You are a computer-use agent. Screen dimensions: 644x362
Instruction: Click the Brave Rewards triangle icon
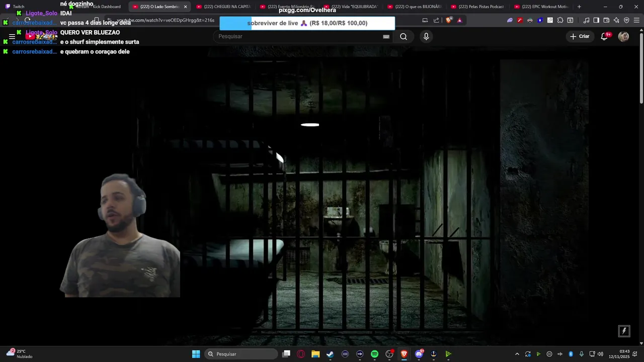tap(459, 20)
